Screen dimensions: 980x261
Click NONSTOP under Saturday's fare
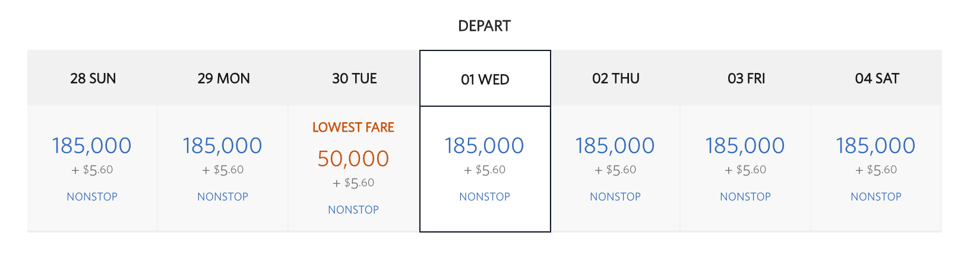click(x=876, y=196)
